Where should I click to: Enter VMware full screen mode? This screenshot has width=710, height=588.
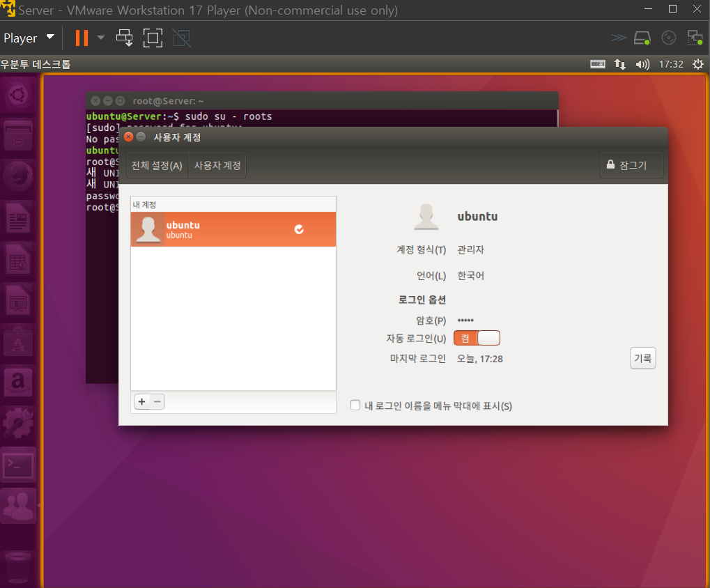point(153,38)
